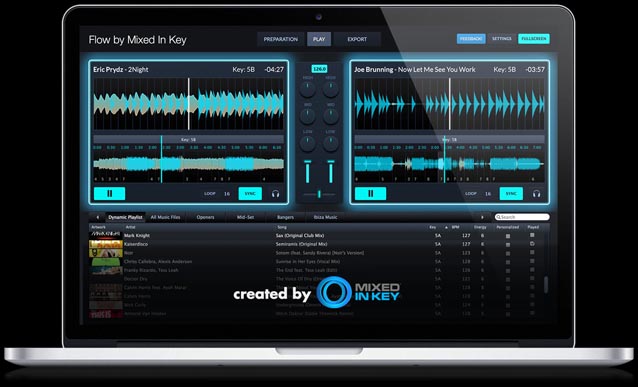This screenshot has height=387, width=638.
Task: Toggle SYNC on the left deck
Action: 250,194
